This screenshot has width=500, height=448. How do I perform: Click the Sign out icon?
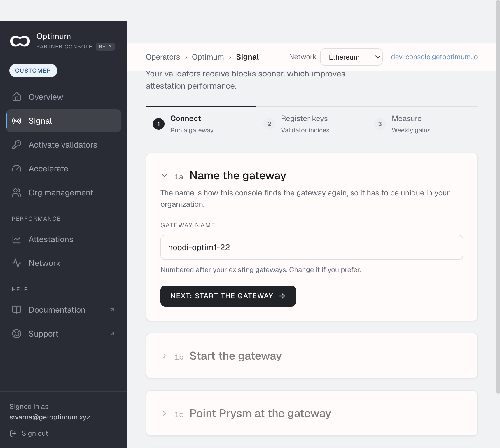[x=13, y=433]
